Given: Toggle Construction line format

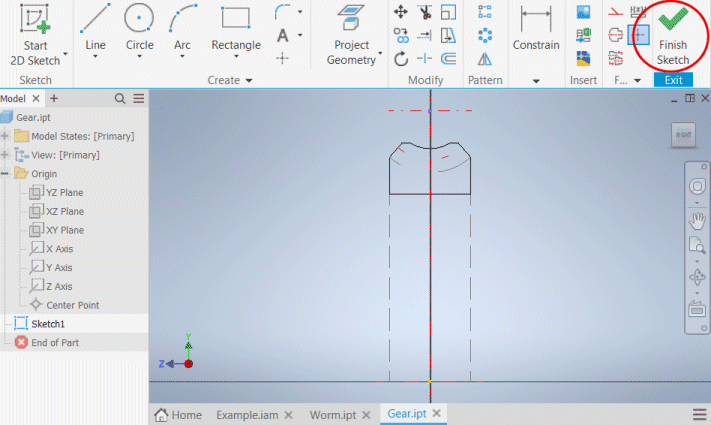Looking at the screenshot, I should pos(615,12).
